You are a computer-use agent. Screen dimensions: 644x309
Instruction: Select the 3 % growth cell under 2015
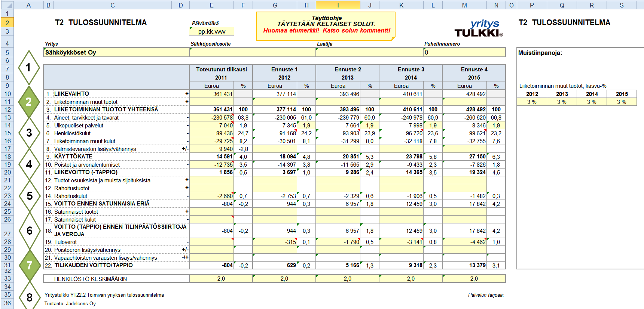(622, 102)
